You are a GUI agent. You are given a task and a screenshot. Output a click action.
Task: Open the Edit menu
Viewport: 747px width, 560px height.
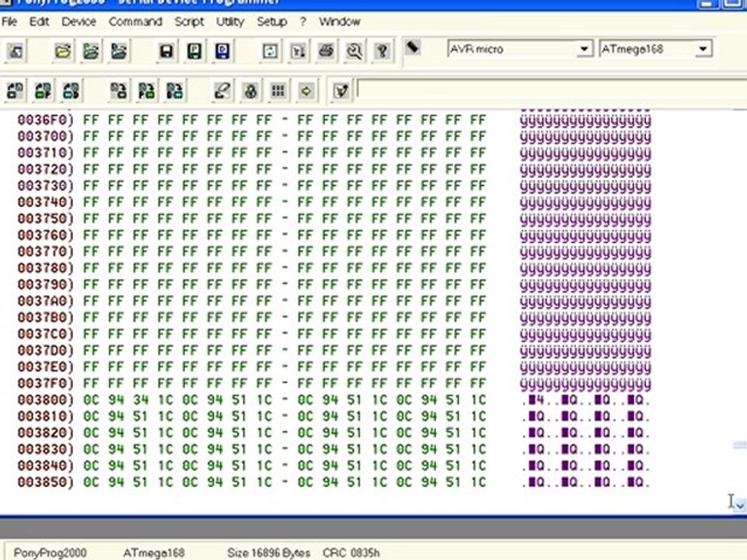tap(39, 22)
